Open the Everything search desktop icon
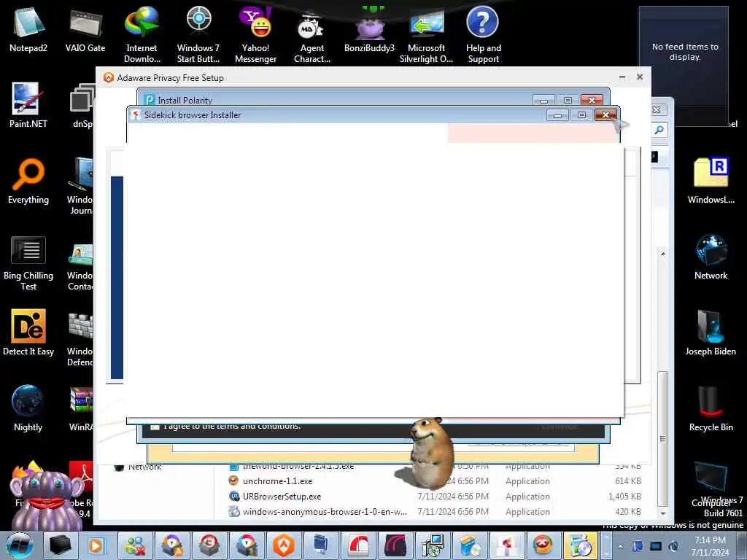747x560 pixels. point(28,181)
